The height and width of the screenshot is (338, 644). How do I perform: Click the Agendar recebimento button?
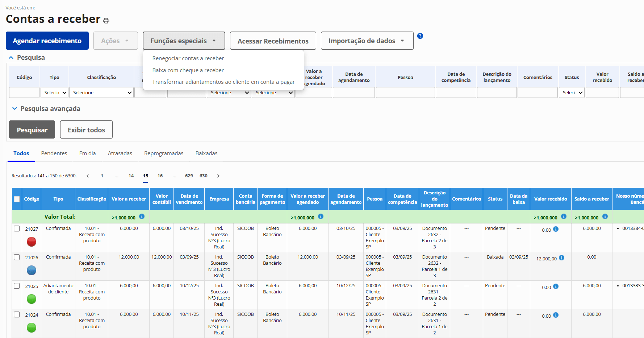pos(47,41)
